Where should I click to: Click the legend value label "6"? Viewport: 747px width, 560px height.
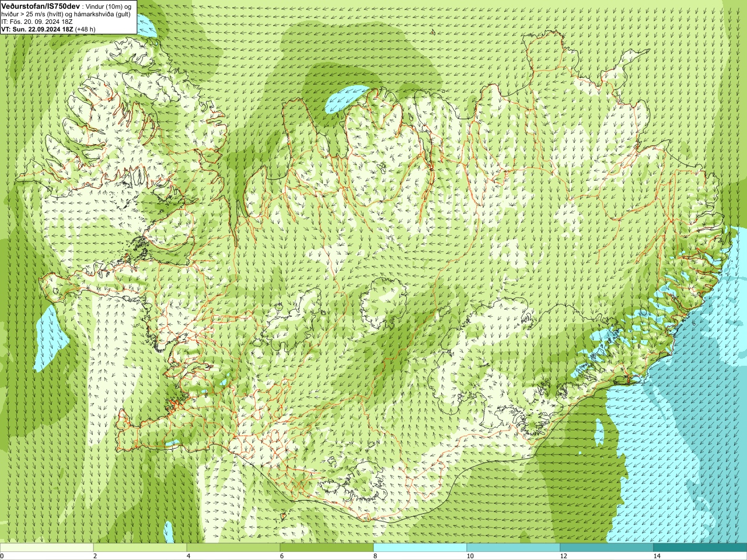click(x=282, y=556)
